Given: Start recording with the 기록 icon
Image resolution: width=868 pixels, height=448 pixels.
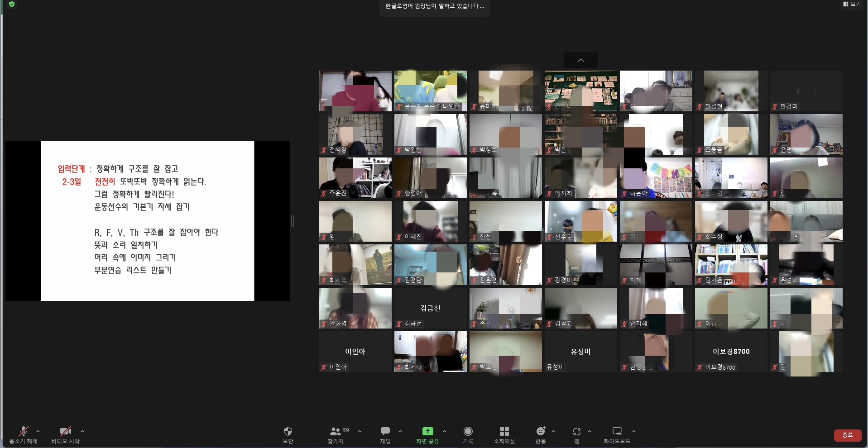Looking at the screenshot, I should point(468,431).
